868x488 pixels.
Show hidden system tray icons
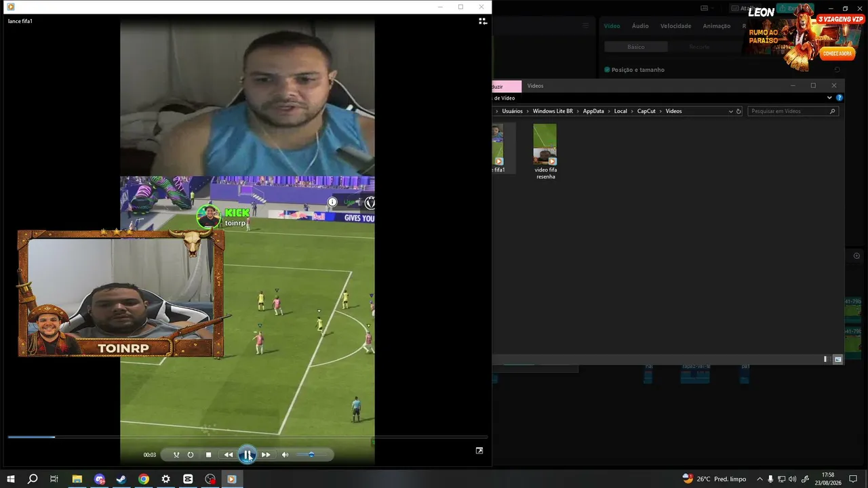(759, 479)
